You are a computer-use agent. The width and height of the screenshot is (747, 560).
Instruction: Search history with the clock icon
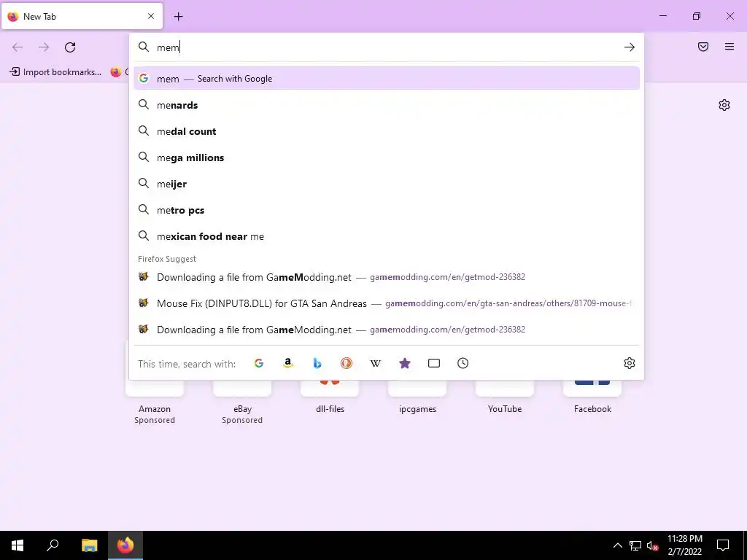tap(463, 363)
